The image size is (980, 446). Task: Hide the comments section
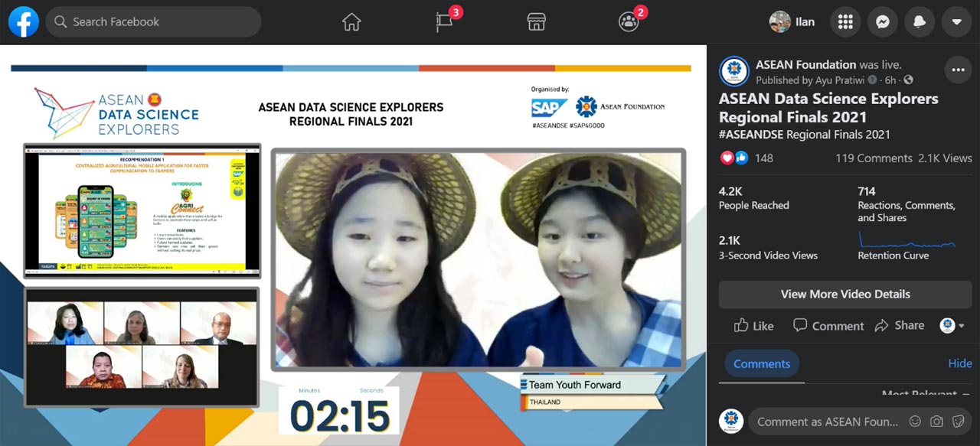(960, 363)
